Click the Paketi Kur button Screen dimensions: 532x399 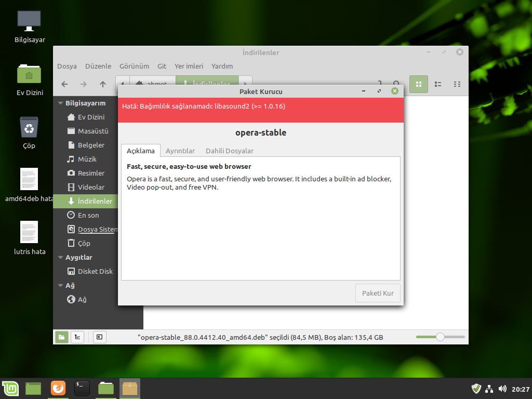[x=378, y=293]
